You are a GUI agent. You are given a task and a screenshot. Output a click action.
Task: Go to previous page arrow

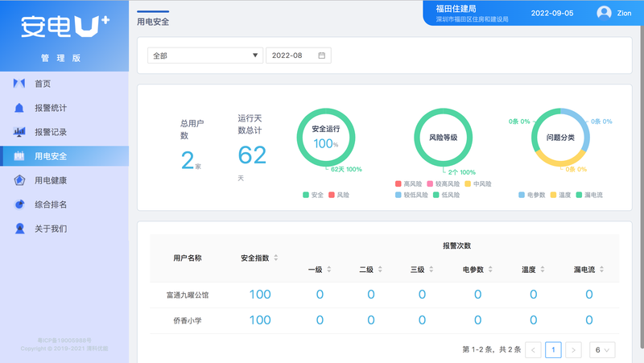(x=533, y=350)
